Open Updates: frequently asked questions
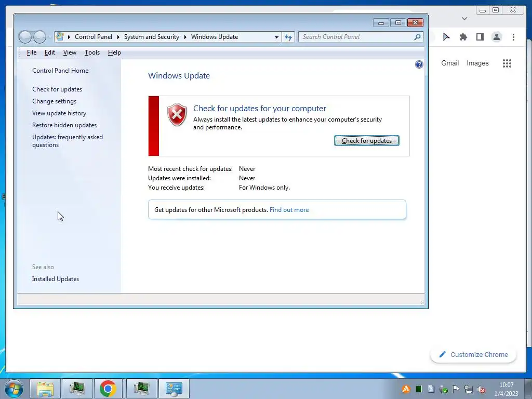 [68, 141]
